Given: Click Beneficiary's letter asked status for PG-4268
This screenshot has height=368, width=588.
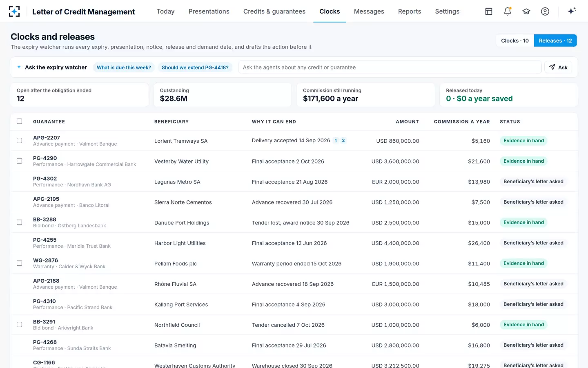Looking at the screenshot, I should [x=533, y=345].
